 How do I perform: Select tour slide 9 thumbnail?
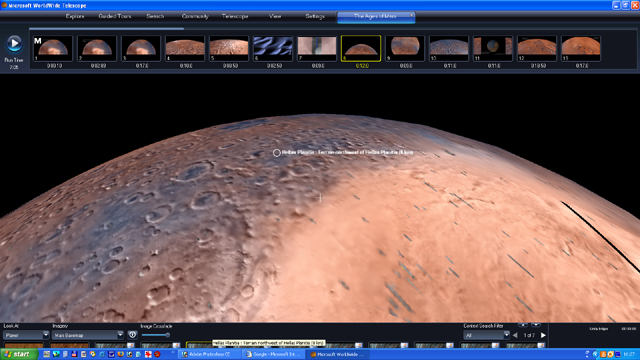(x=405, y=49)
